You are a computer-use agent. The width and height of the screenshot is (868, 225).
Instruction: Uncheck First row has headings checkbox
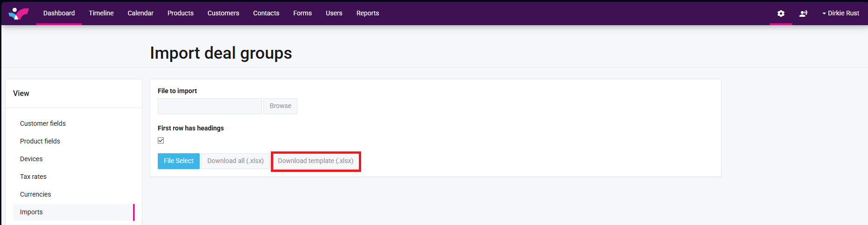point(161,140)
